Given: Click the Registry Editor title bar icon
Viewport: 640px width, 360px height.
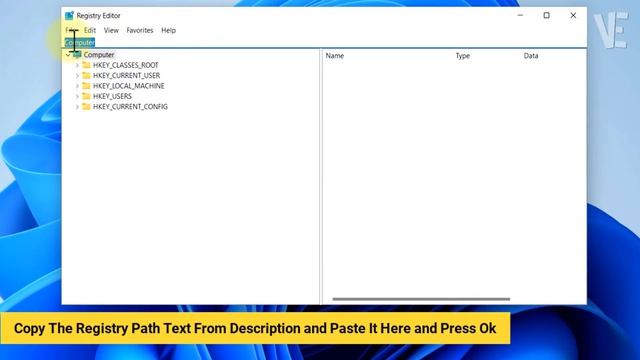Looking at the screenshot, I should pos(69,16).
